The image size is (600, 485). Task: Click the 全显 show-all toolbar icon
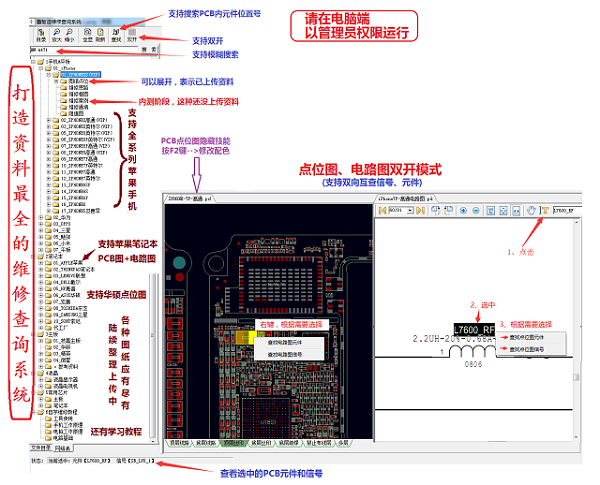coord(88,35)
